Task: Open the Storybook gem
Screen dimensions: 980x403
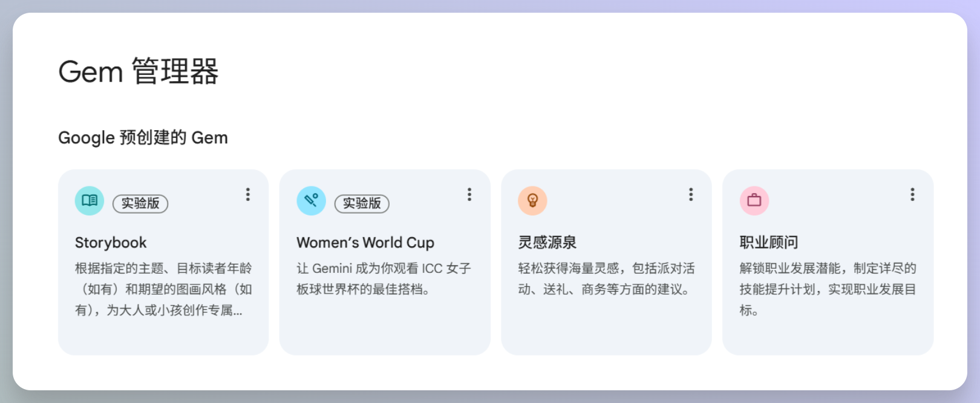Action: [111, 242]
